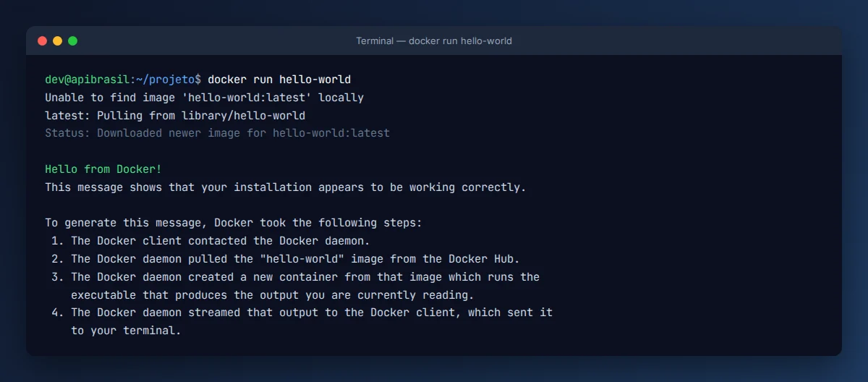Click the line 'This message shows that your installation'
The image size is (868, 382).
(x=286, y=187)
